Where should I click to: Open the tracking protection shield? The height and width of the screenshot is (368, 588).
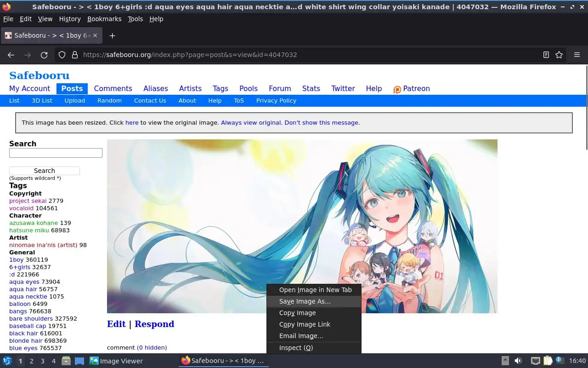pyautogui.click(x=62, y=55)
